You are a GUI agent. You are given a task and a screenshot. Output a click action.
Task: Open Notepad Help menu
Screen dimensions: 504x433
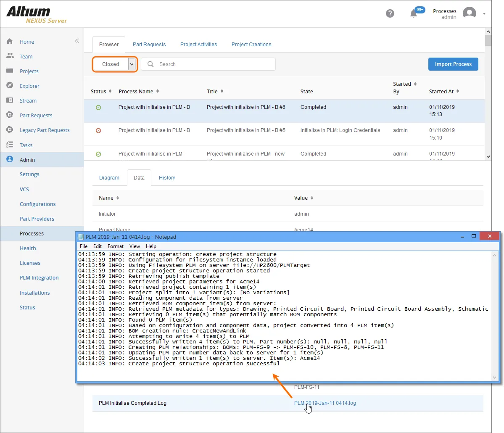tap(151, 246)
